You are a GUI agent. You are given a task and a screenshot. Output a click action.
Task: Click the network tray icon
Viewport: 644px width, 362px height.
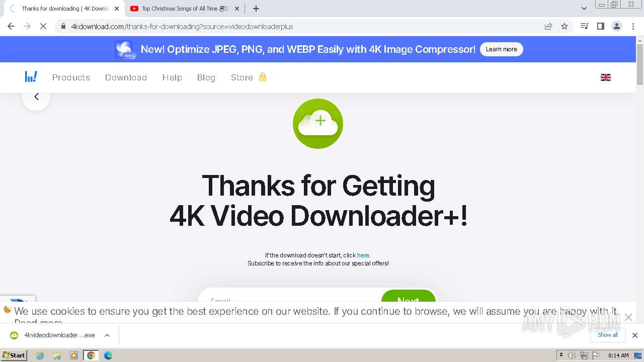tap(584, 355)
